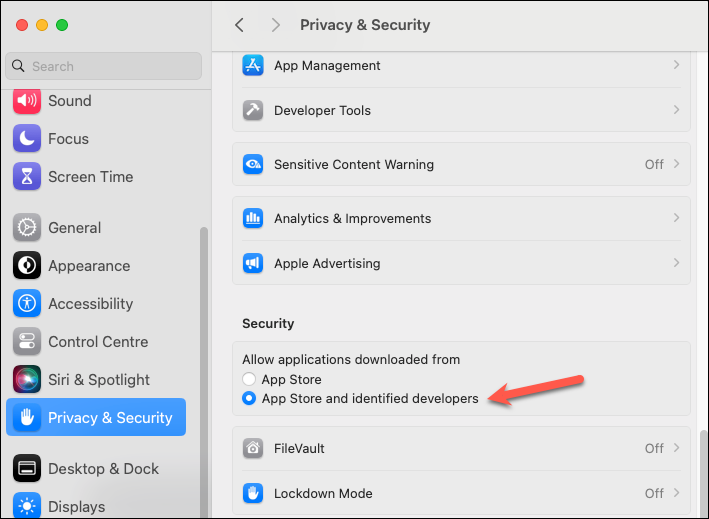The image size is (709, 519).
Task: Click the Sensitive Content Warning Off value
Action: [x=654, y=164]
